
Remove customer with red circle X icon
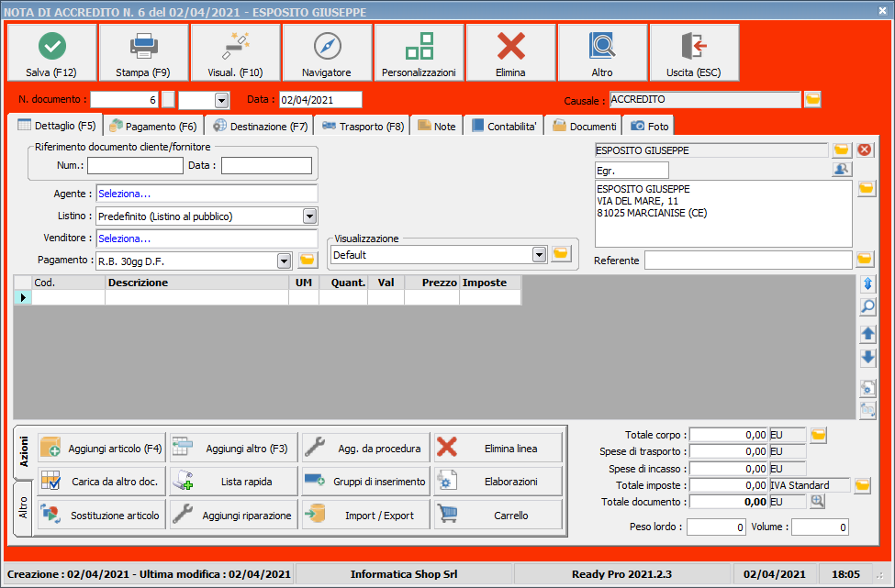pyautogui.click(x=865, y=150)
